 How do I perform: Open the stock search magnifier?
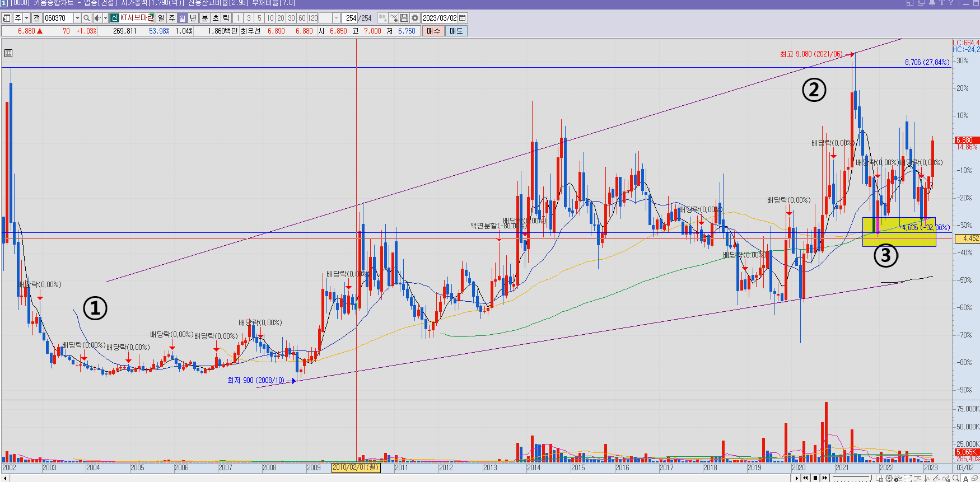[x=86, y=18]
